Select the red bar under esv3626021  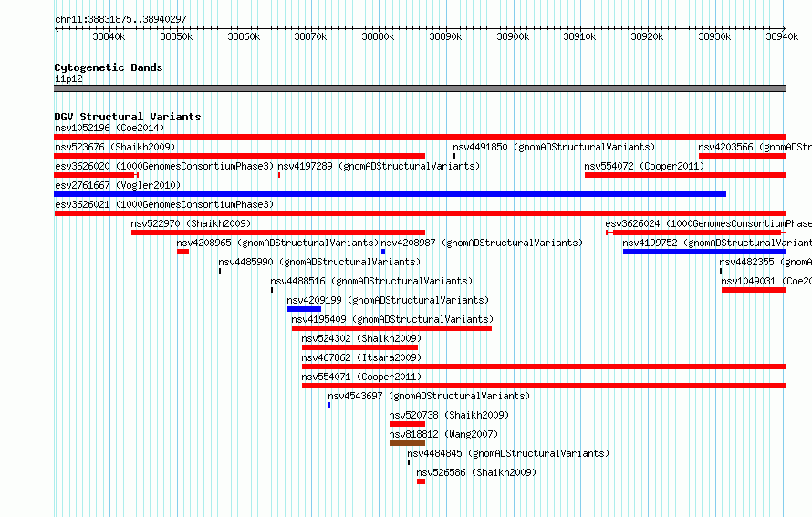420,213
